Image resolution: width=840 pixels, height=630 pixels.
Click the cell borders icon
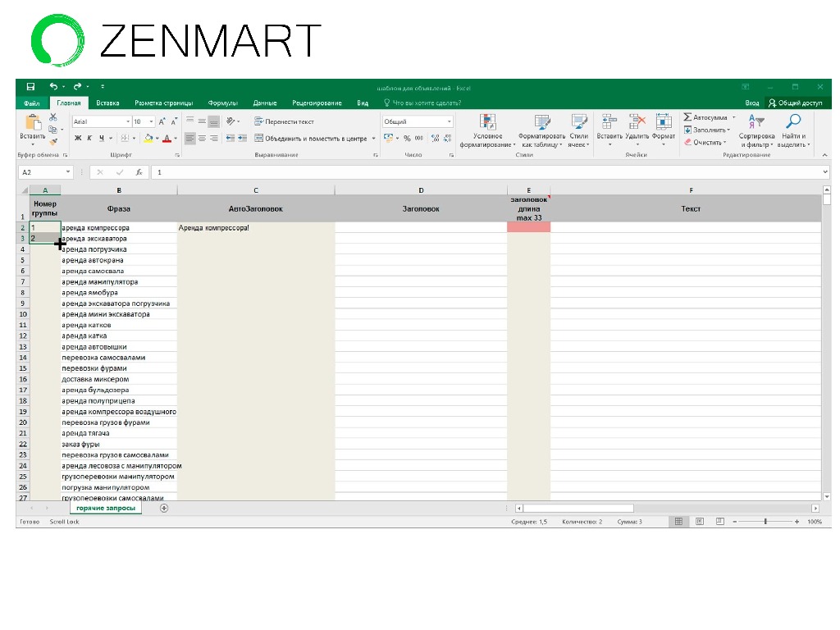(x=125, y=138)
